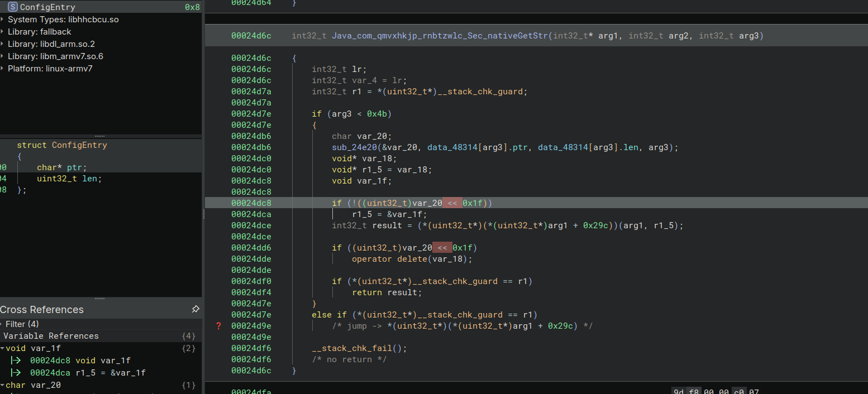Image resolution: width=868 pixels, height=394 pixels.
Task: Click arrow icon of 'r1_5 = &var_1f' xref
Action: (x=16, y=373)
